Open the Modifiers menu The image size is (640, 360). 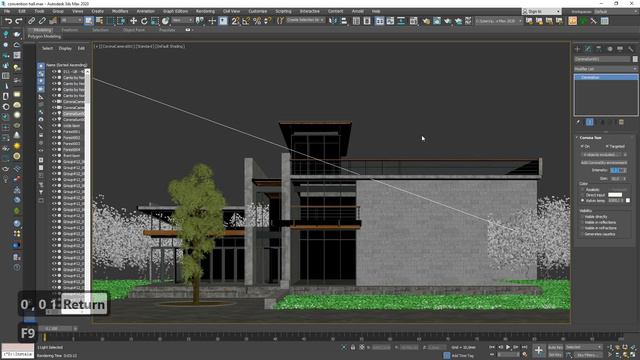click(x=120, y=11)
